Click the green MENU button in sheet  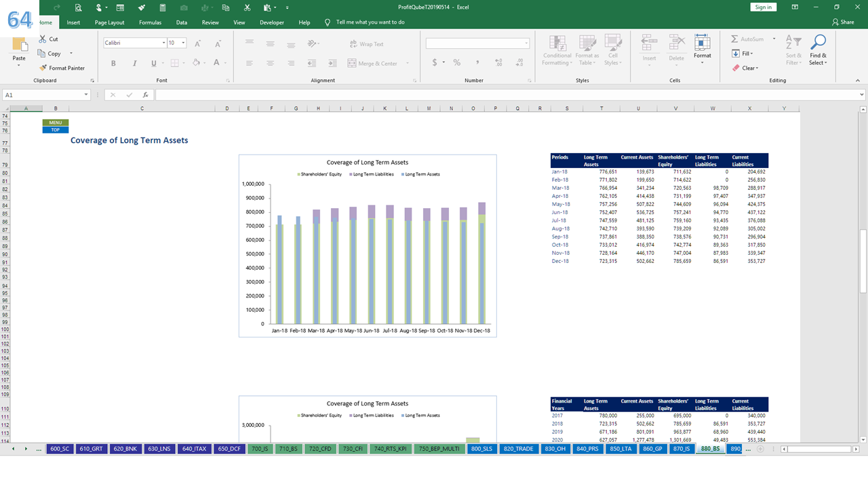click(x=56, y=123)
